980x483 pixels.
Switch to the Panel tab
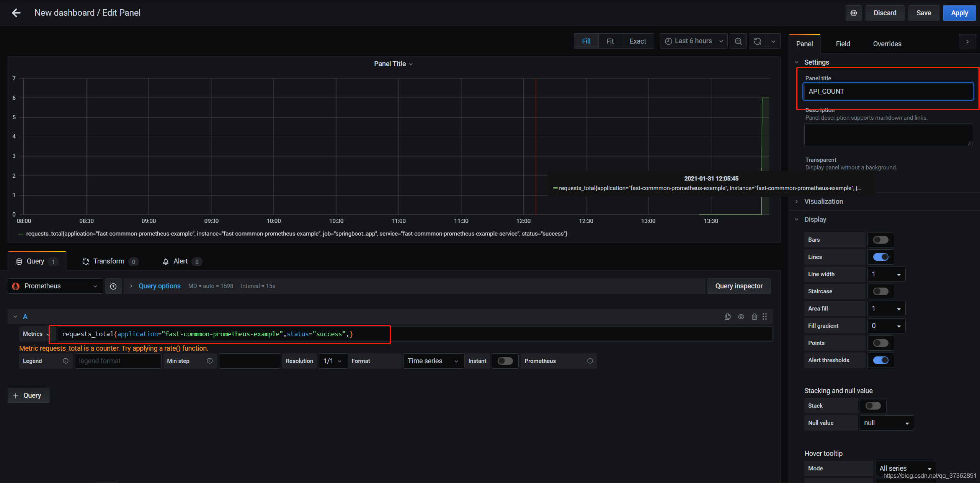804,44
